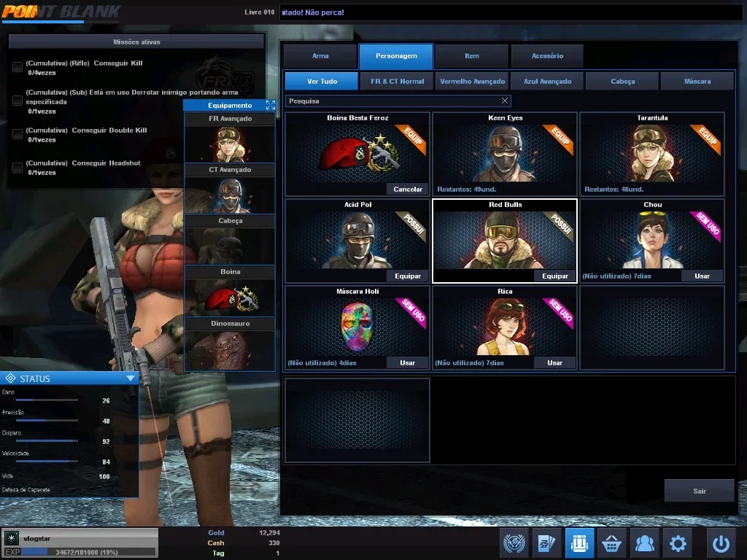Open the shop basket icon
Image resolution: width=747 pixels, height=560 pixels.
point(612,542)
